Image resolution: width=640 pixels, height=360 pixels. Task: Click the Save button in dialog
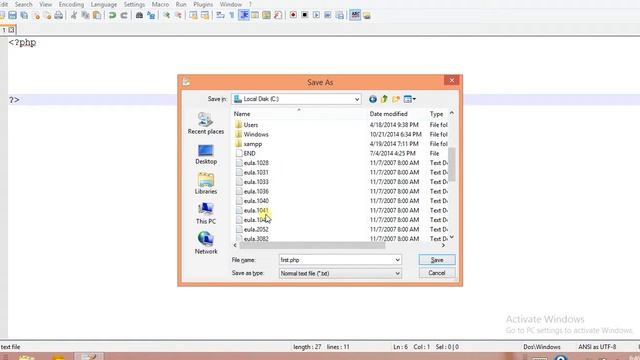[437, 260]
